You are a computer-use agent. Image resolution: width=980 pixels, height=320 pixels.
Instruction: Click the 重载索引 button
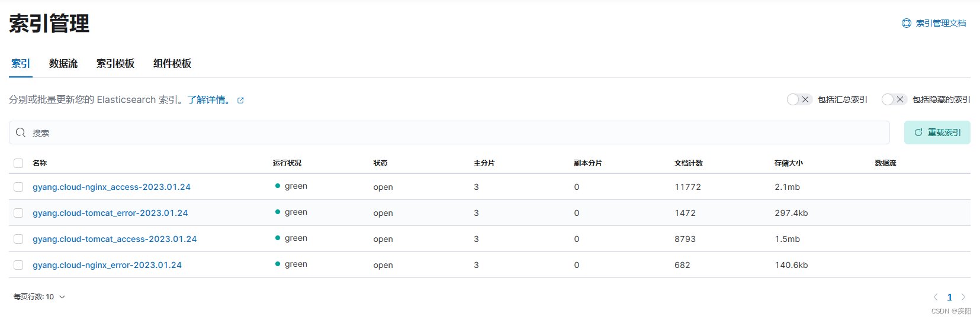tap(937, 132)
